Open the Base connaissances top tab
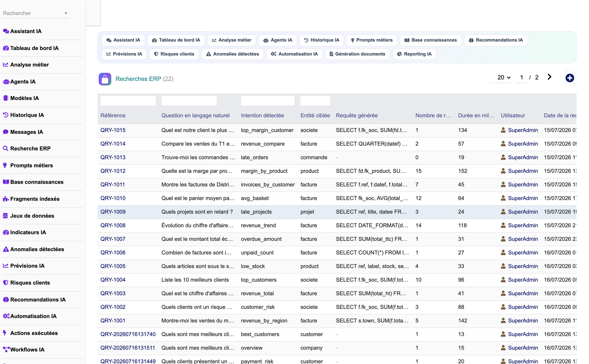 coord(431,40)
